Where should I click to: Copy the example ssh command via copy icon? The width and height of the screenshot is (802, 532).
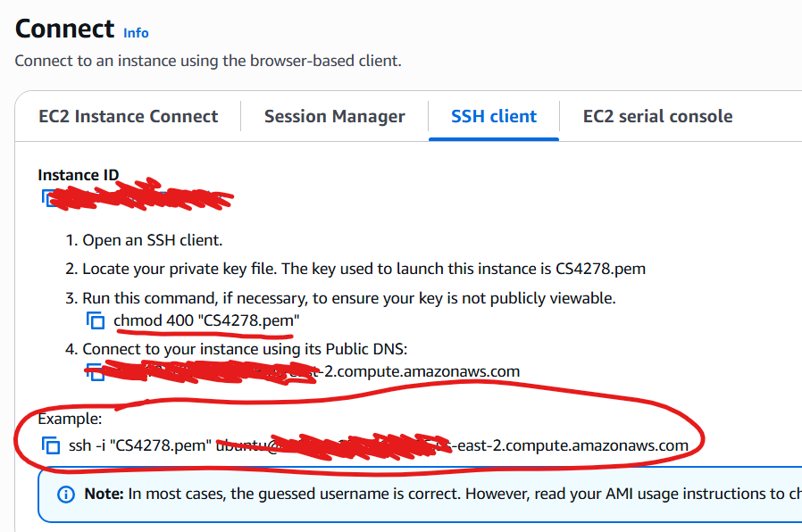[51, 445]
